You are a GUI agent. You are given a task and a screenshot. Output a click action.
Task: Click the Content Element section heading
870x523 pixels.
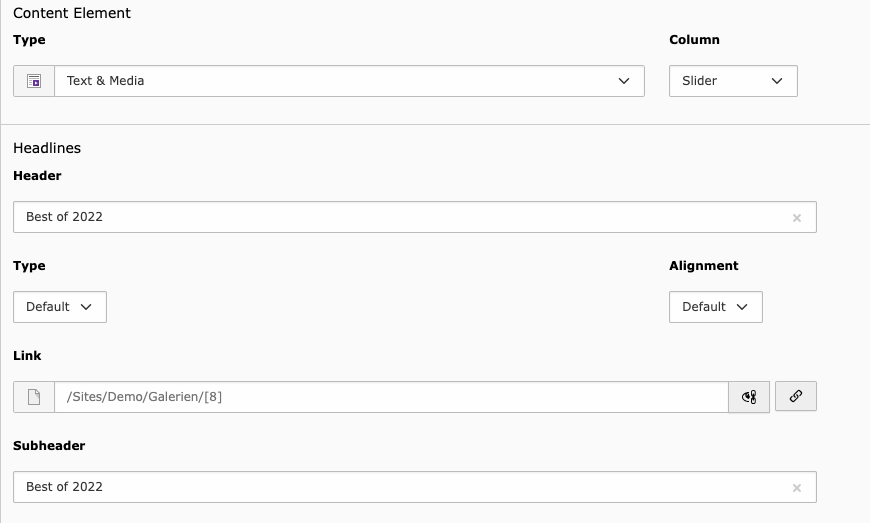tap(72, 13)
